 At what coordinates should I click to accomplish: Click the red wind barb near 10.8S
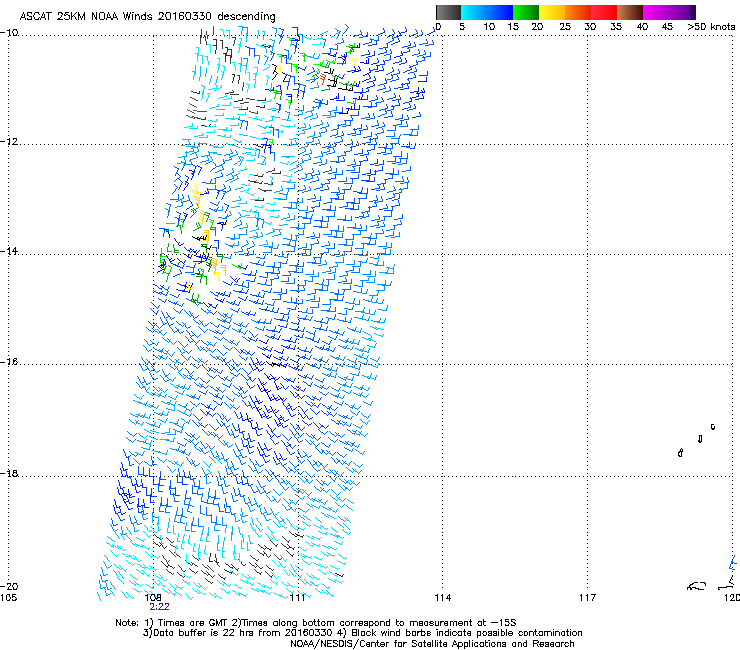323,78
